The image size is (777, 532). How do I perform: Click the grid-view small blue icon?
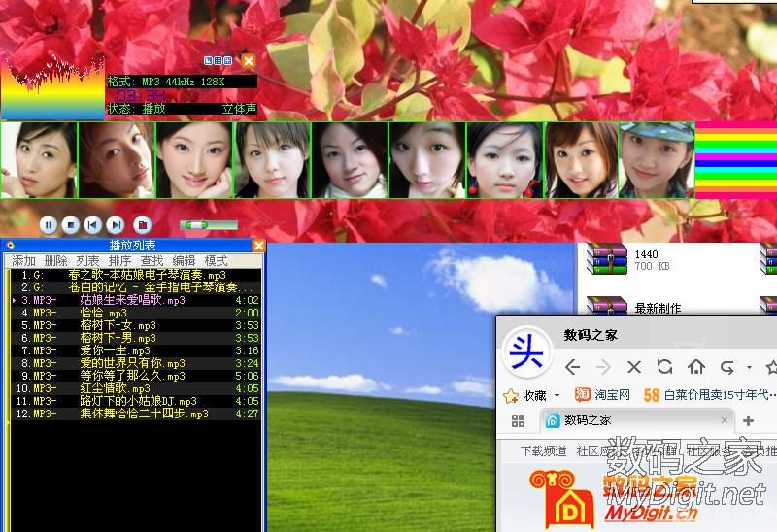click(228, 60)
